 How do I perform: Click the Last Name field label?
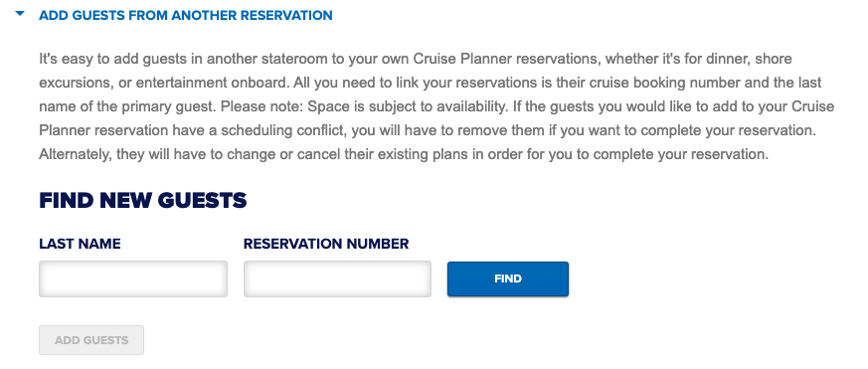80,244
